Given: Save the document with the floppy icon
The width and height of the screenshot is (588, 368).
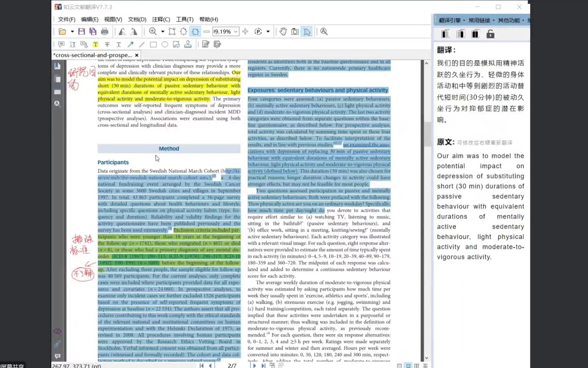Looking at the screenshot, I should 81,32.
